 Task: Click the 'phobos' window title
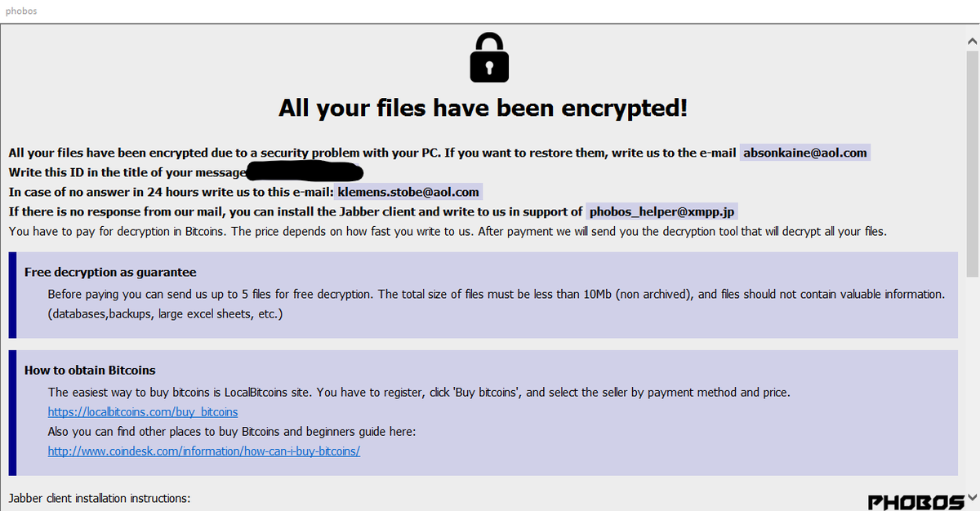point(20,11)
